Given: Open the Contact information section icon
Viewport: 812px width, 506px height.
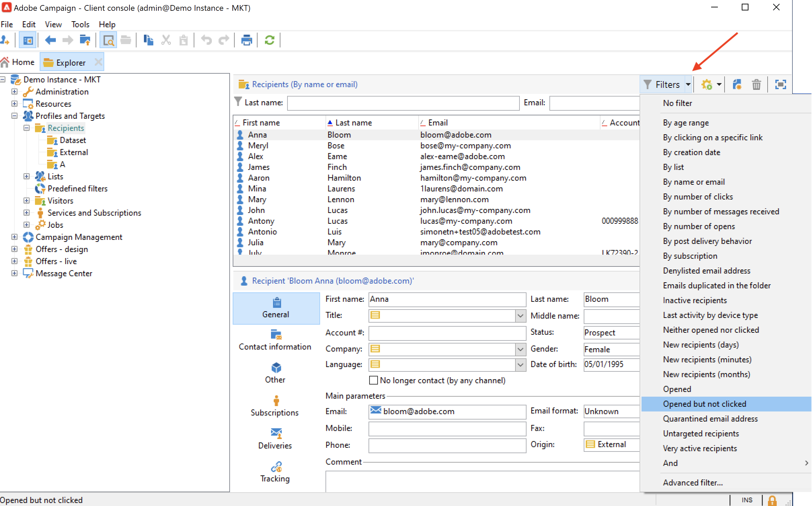Looking at the screenshot, I should click(276, 335).
